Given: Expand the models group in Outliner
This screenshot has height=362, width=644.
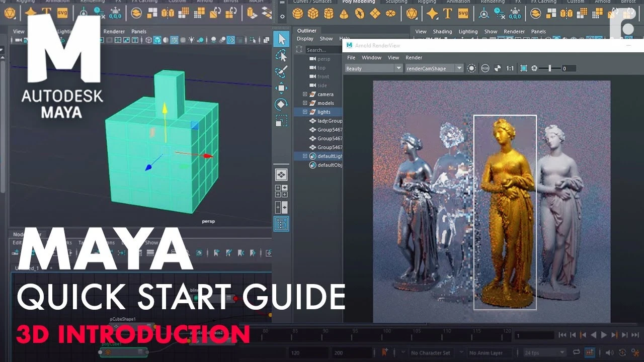Looking at the screenshot, I should [x=305, y=103].
